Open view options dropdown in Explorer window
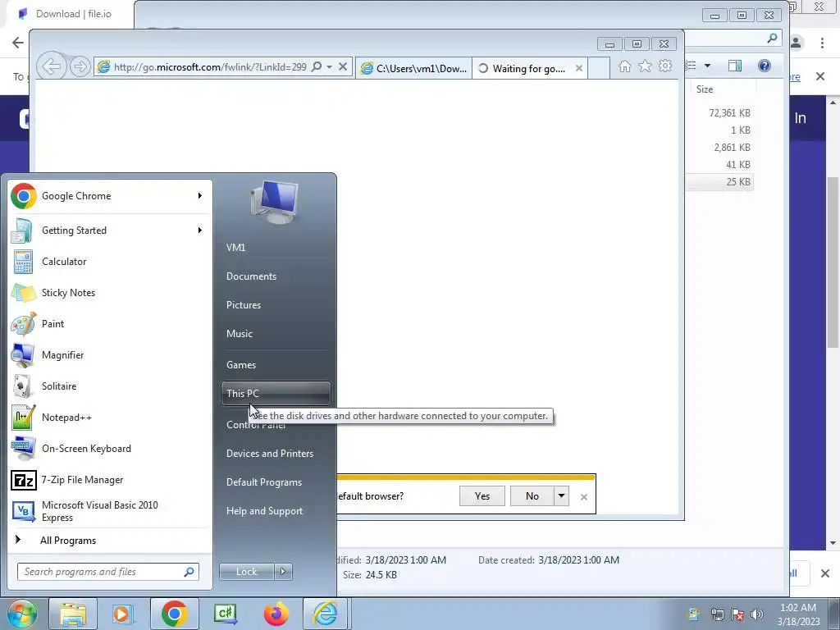The image size is (840, 630). pyautogui.click(x=707, y=66)
